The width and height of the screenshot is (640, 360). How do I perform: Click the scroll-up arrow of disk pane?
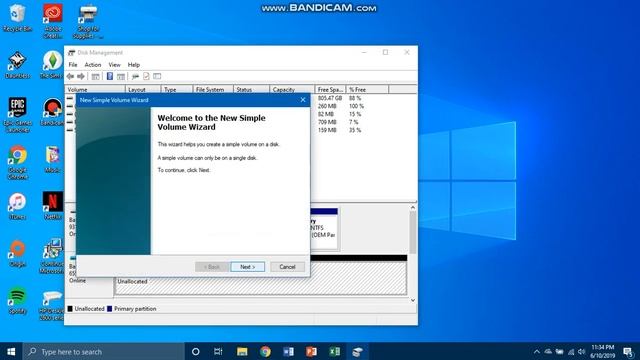[413, 207]
